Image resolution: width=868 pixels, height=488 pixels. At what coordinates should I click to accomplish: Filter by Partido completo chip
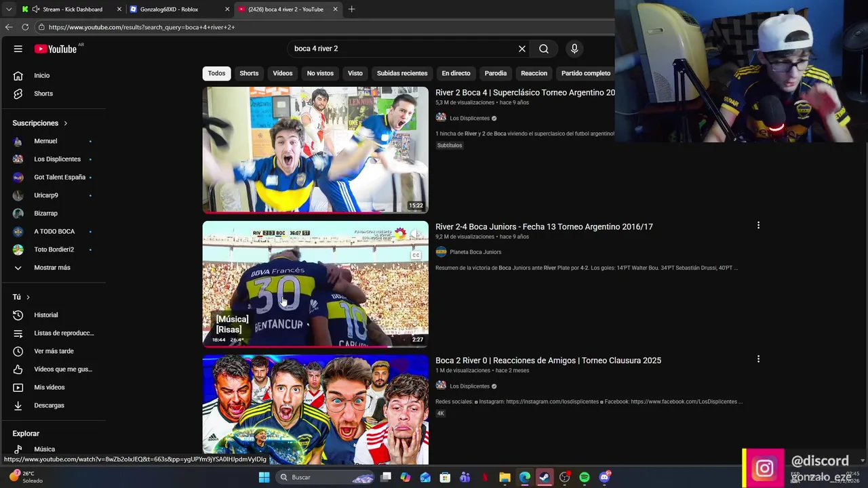click(586, 73)
